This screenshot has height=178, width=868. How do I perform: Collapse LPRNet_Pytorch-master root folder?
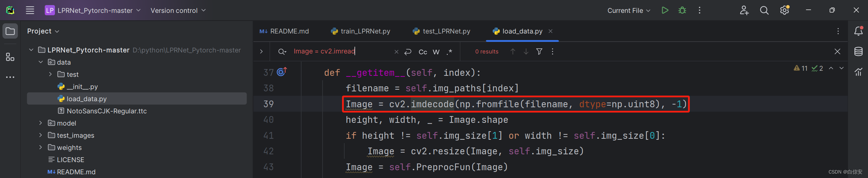tap(31, 50)
